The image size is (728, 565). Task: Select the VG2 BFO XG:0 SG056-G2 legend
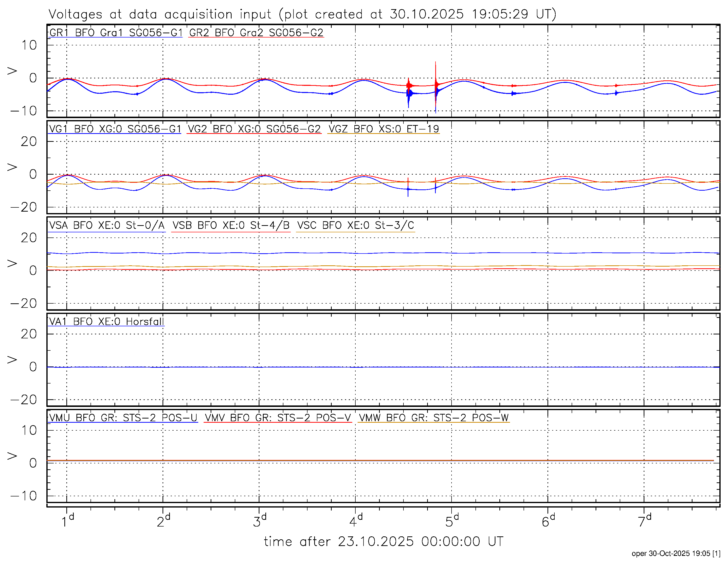tap(254, 129)
